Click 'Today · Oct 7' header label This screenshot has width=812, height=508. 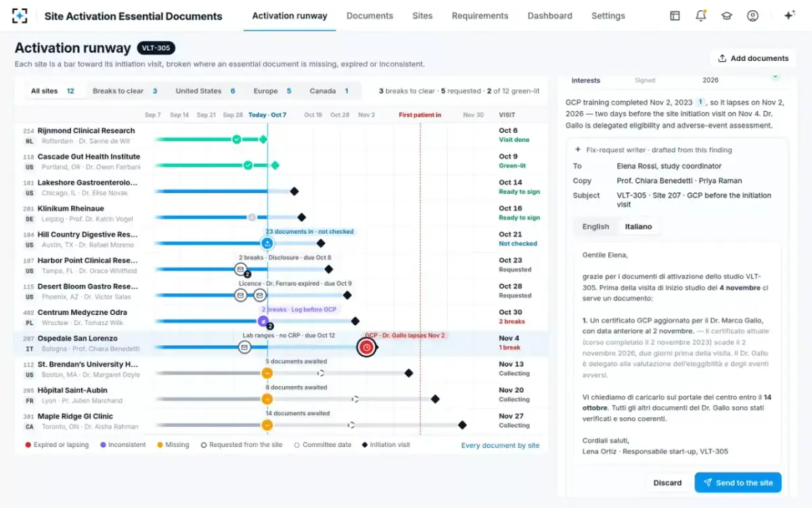267,115
